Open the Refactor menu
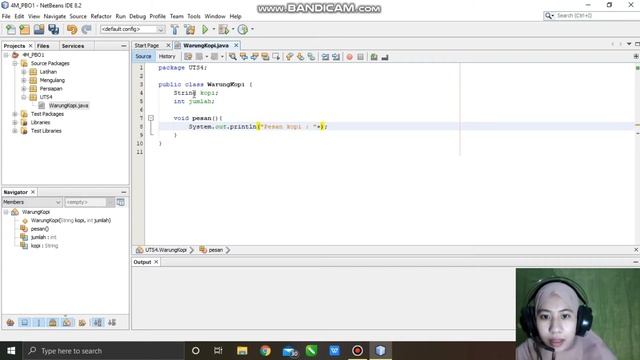Screen dimensions: 640x360 (101, 16)
